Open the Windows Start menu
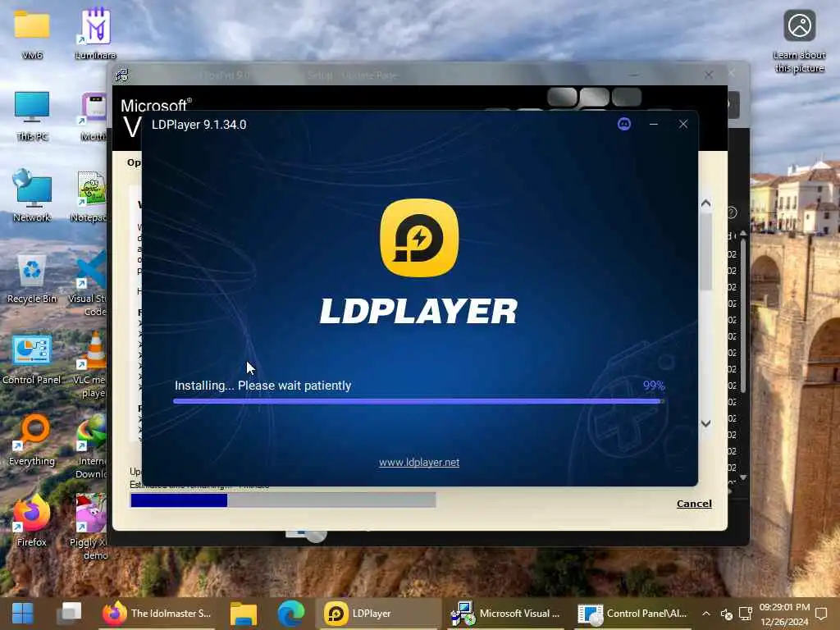This screenshot has height=630, width=840. coord(23,614)
